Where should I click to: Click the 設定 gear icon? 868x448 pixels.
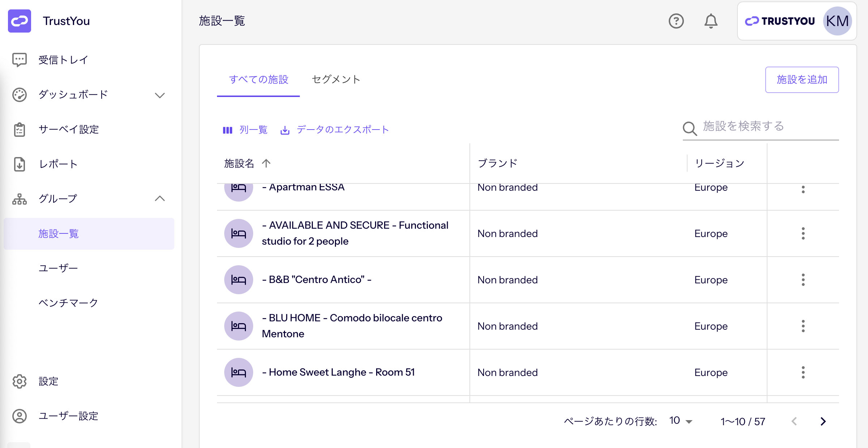tap(20, 381)
